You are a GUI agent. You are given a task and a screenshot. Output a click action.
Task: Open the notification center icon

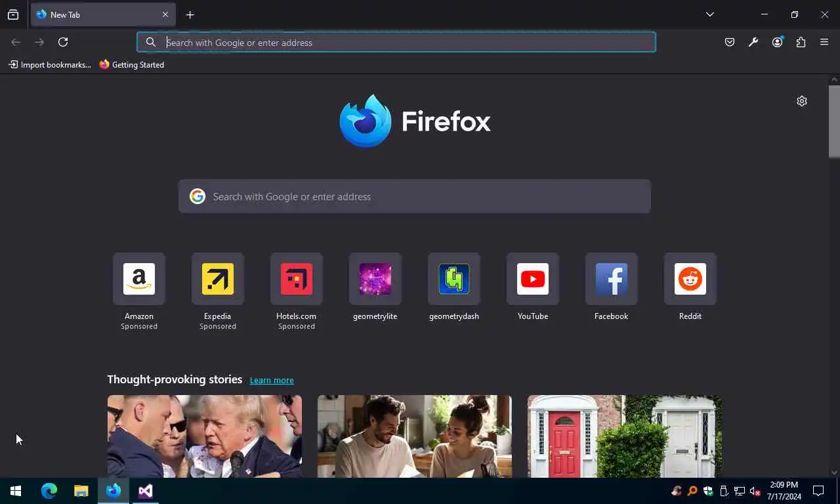[818, 491]
